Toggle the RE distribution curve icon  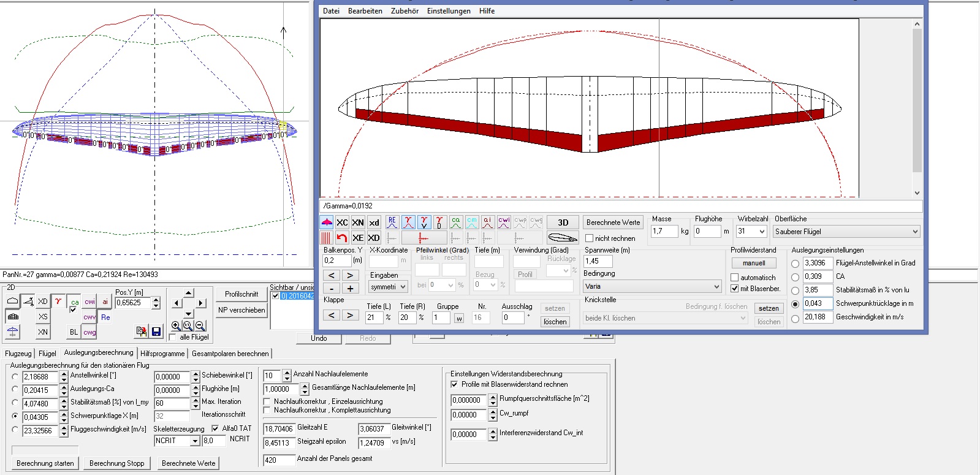tap(392, 222)
